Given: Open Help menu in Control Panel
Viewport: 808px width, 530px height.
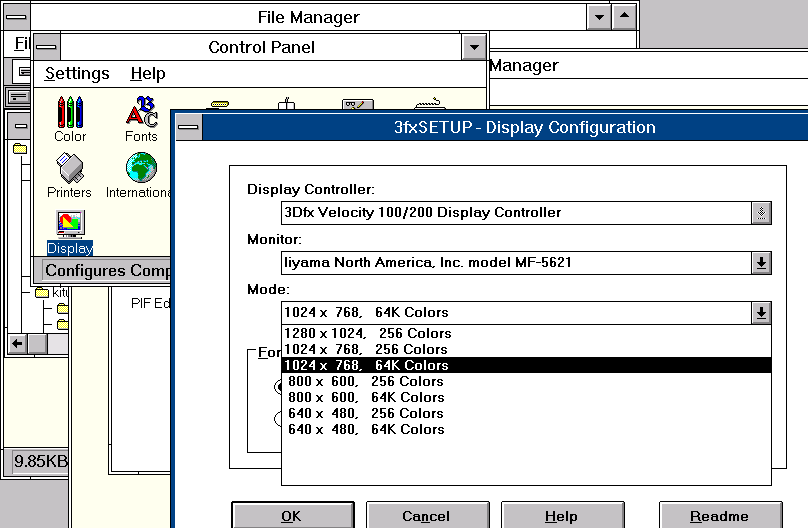Looking at the screenshot, I should (x=148, y=73).
